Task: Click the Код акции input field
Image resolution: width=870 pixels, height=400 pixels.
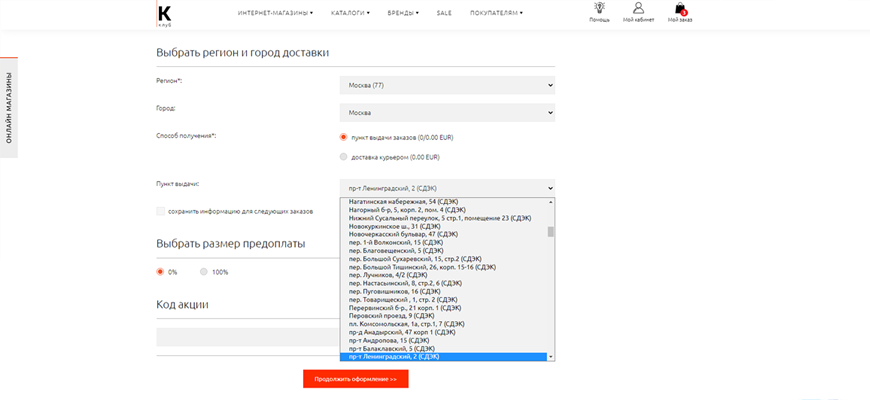Action: pos(248,337)
